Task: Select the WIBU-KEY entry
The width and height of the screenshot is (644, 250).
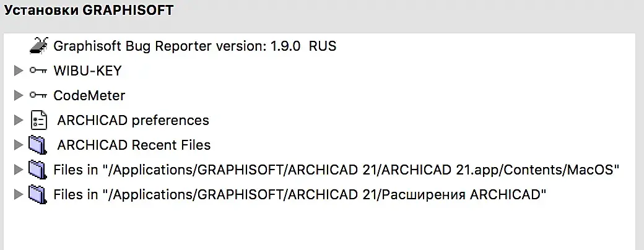Action: tap(87, 71)
